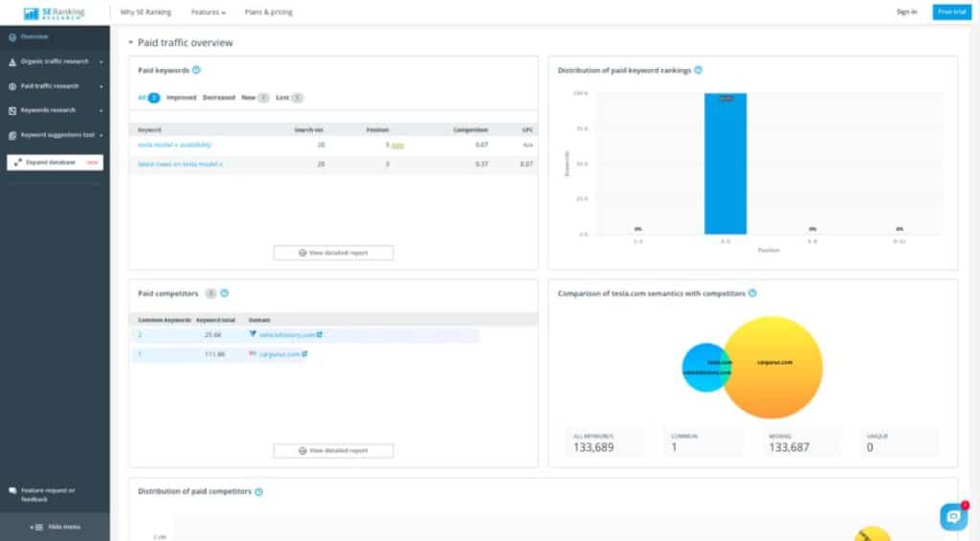
Task: Collapse the Paid traffic overview section
Action: pos(131,43)
